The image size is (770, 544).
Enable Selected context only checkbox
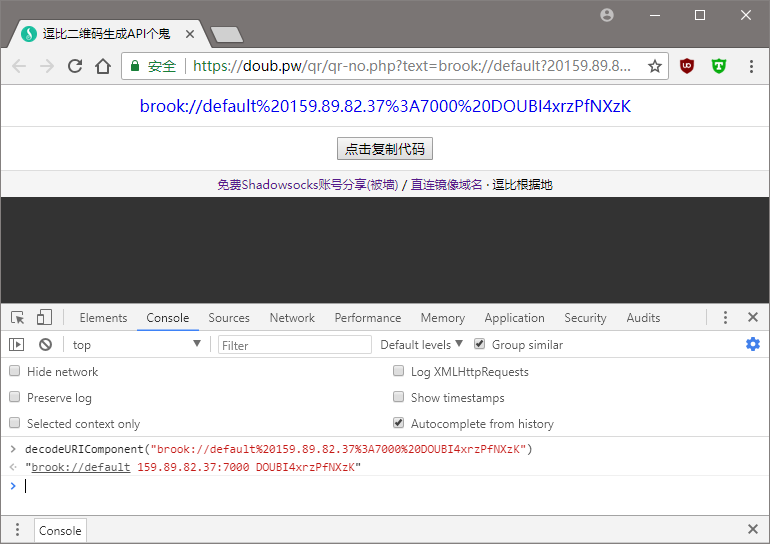point(15,423)
